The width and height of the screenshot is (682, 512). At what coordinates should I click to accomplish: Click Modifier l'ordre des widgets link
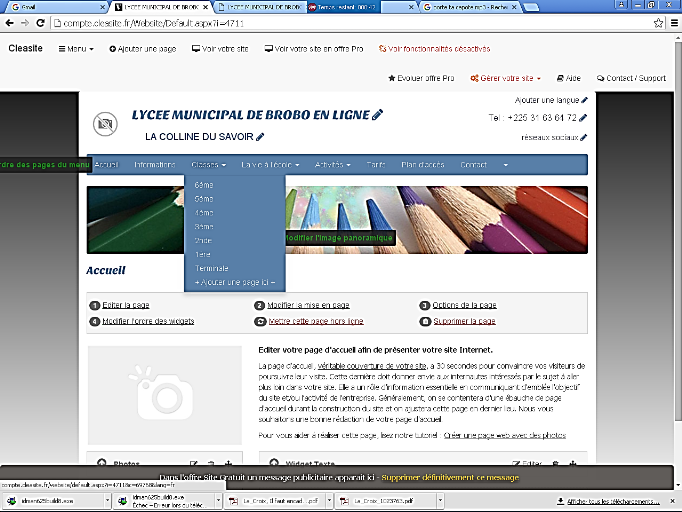[x=148, y=321]
